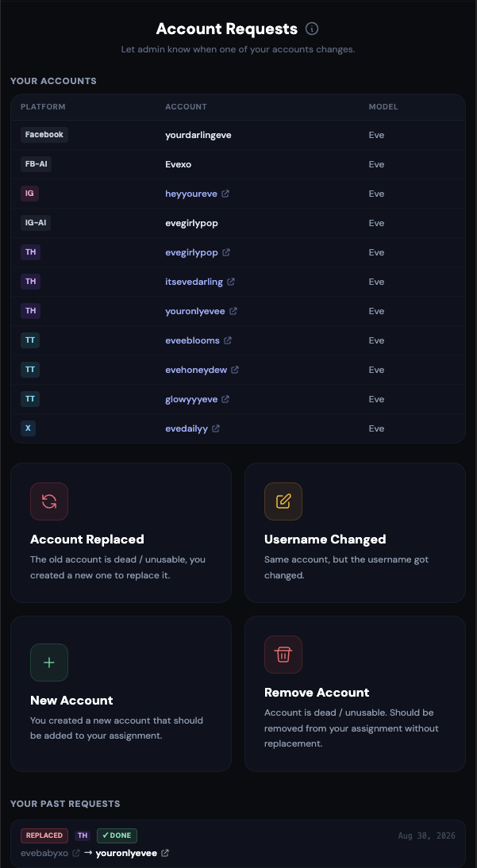477x868 pixels.
Task: Open external link icon beside evedailyy
Action: click(x=216, y=428)
